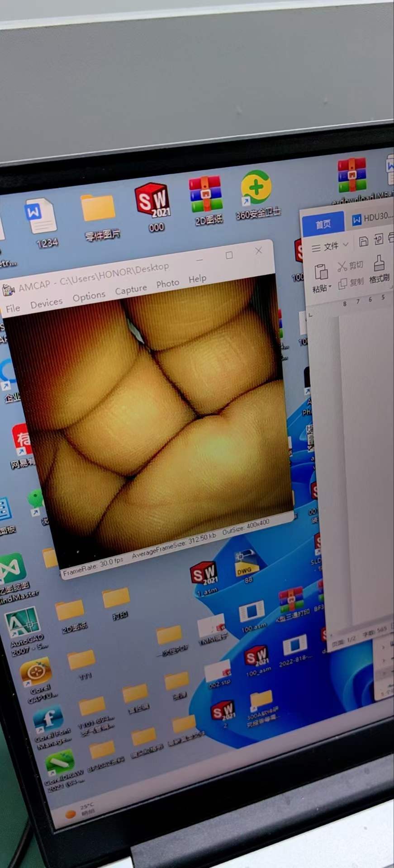This screenshot has height=868, width=394.
Task: Minimize the AMCAP window
Action: tap(199, 260)
